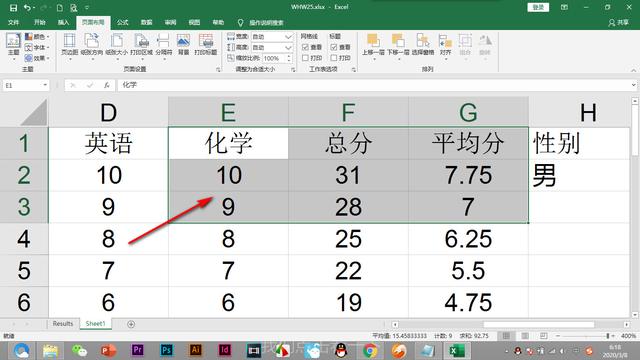
Task: Switch to Normal view in the status bar
Action: point(506,336)
